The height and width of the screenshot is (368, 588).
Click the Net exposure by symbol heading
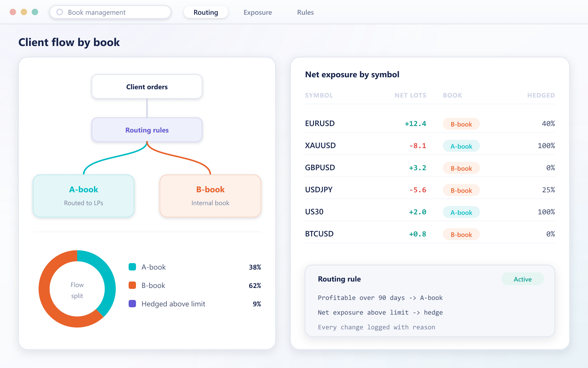(352, 75)
